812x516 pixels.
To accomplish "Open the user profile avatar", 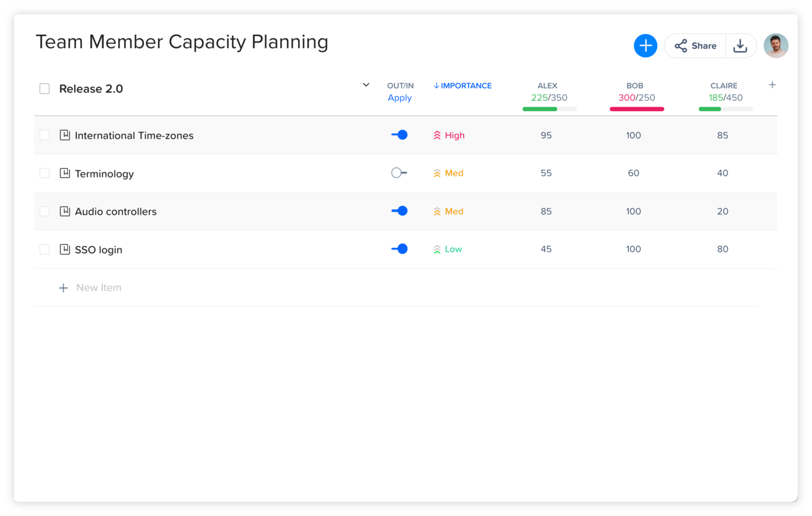I will tap(775, 46).
